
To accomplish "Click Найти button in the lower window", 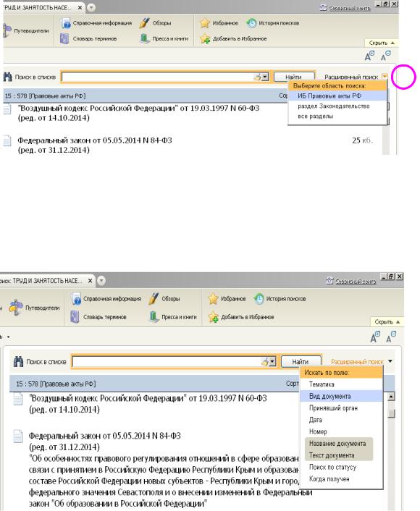I will 301,362.
